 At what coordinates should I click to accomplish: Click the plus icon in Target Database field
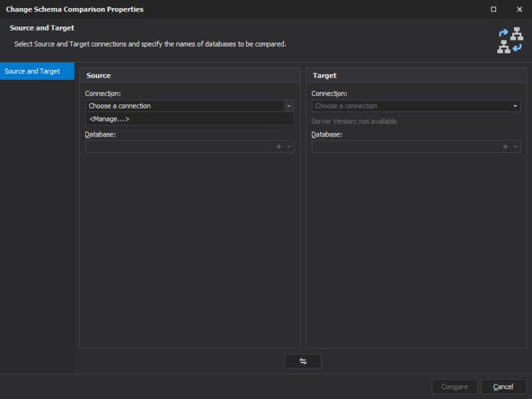point(505,146)
